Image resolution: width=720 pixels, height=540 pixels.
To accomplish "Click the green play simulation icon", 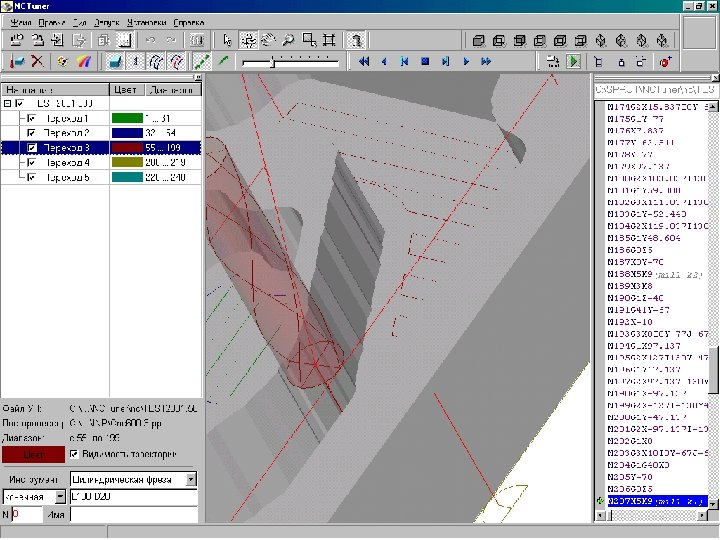I will [573, 62].
